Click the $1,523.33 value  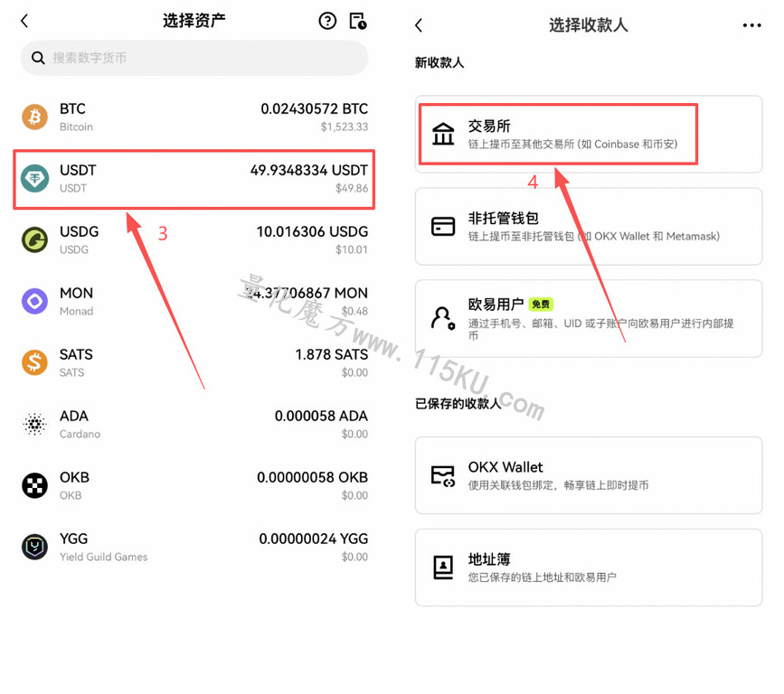click(x=344, y=127)
